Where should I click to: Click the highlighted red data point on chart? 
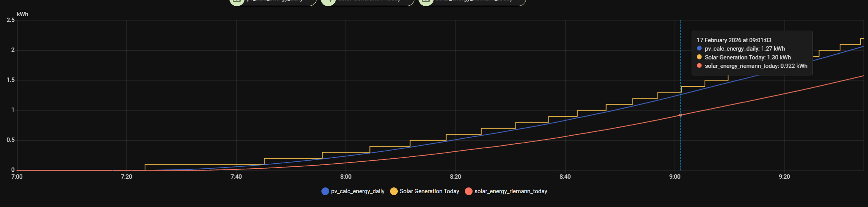(681, 115)
